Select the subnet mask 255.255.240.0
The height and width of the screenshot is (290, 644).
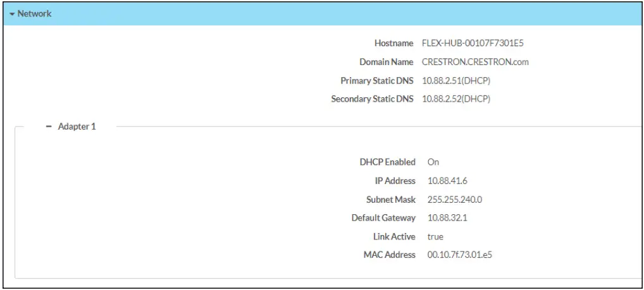tap(454, 200)
